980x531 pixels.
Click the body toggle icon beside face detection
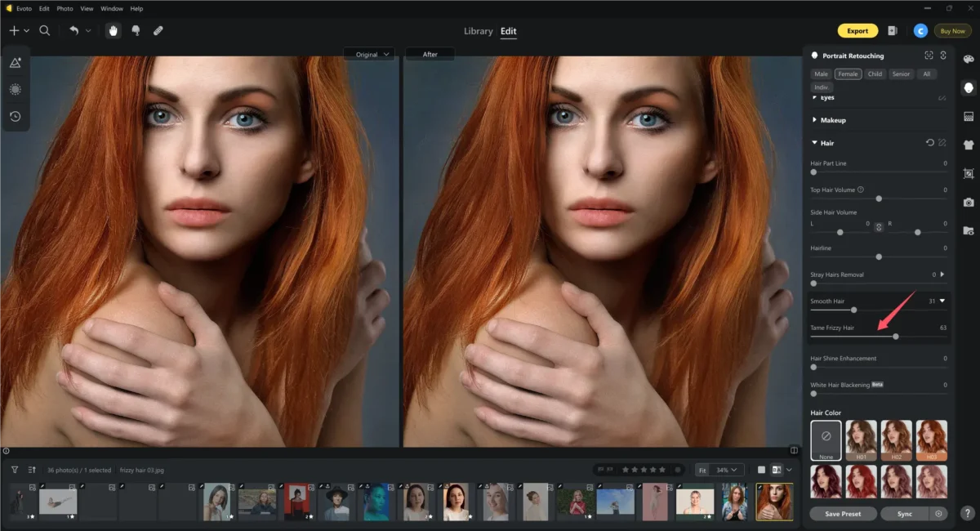[x=943, y=56]
